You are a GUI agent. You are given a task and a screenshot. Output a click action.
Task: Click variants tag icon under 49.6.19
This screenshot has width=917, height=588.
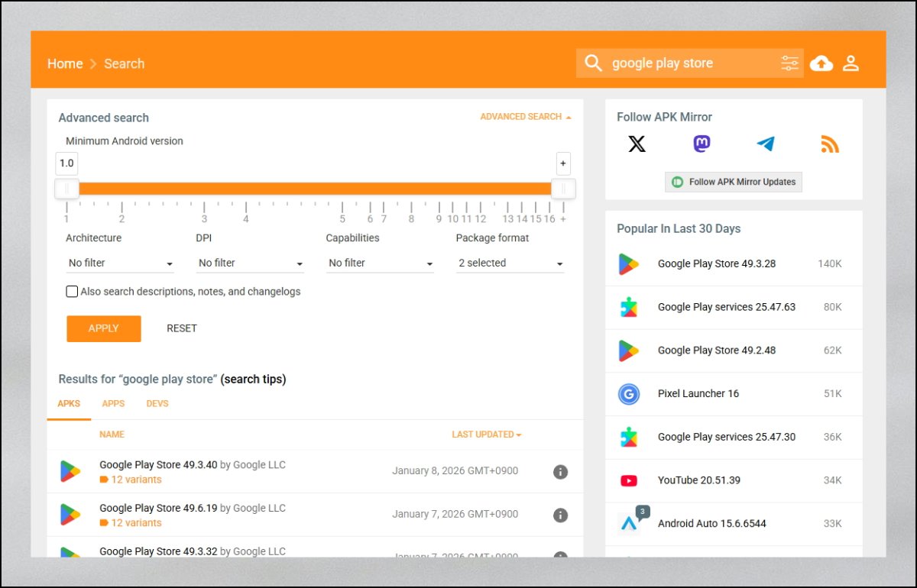pyautogui.click(x=104, y=523)
